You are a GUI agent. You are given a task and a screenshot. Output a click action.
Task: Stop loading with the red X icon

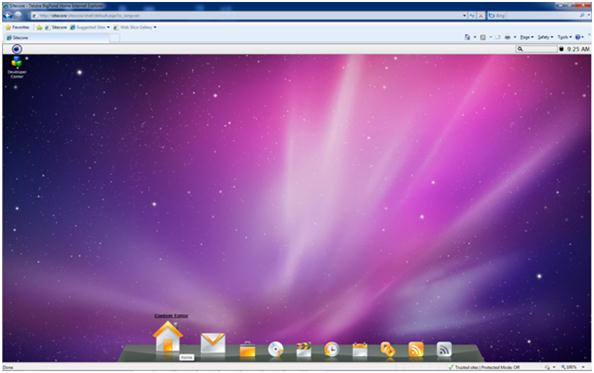coord(480,16)
